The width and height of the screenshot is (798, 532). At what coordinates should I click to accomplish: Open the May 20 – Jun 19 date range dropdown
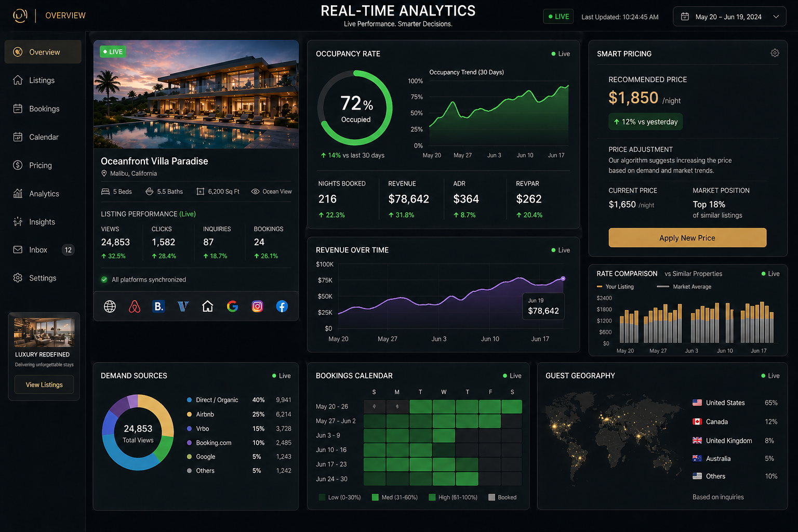pos(729,17)
